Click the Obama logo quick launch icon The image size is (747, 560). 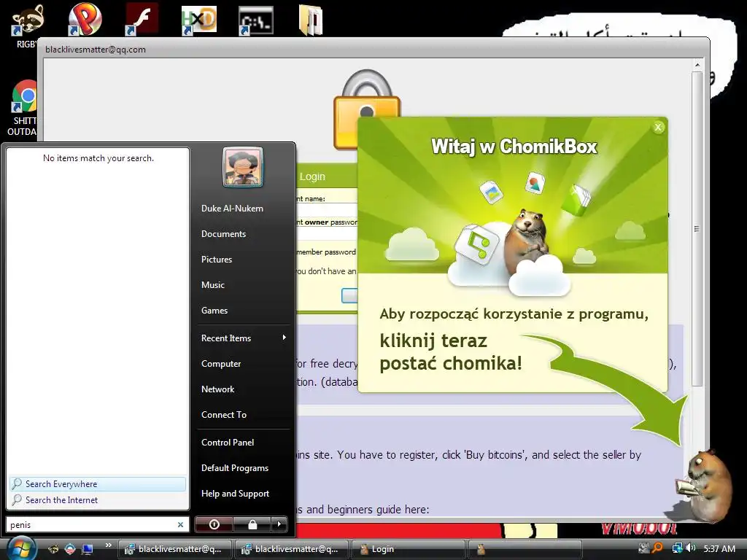tap(70, 549)
